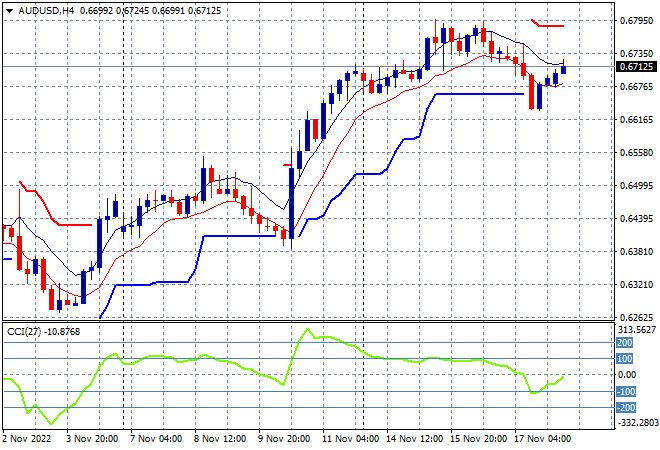Click the CCI 100 level label
The width and height of the screenshot is (660, 450).
pos(625,359)
